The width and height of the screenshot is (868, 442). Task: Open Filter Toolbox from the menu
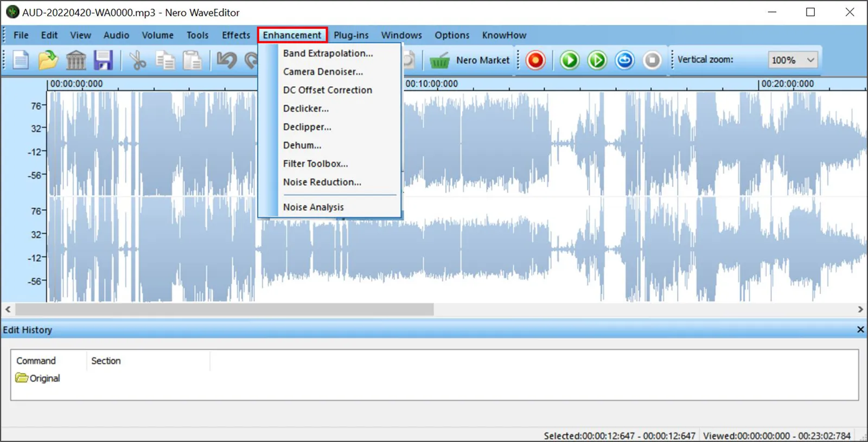pos(329,164)
